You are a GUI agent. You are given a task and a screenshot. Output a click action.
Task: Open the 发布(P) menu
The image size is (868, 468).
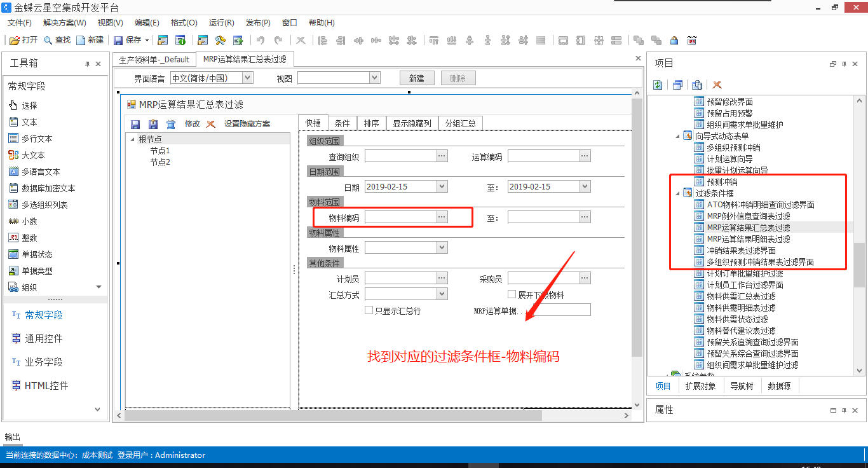pyautogui.click(x=258, y=22)
